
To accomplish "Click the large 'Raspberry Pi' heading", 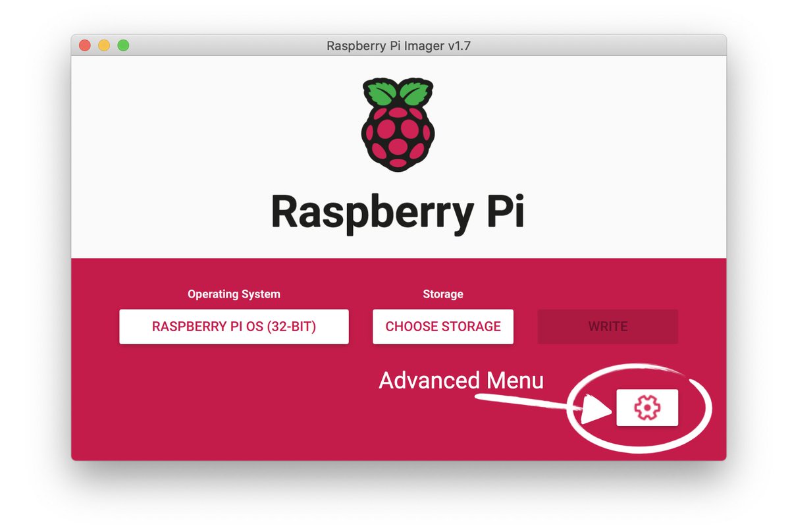I will coord(398,213).
